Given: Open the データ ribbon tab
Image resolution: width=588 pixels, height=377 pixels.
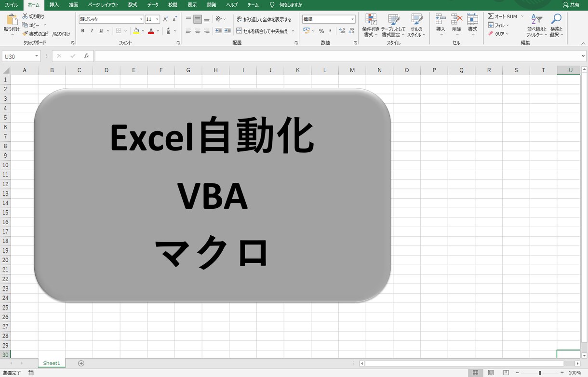Looking at the screenshot, I should (152, 5).
